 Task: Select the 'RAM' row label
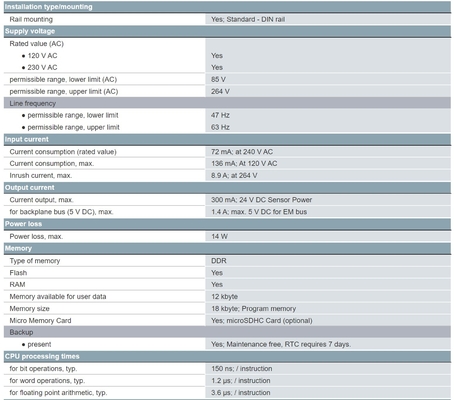point(17,284)
